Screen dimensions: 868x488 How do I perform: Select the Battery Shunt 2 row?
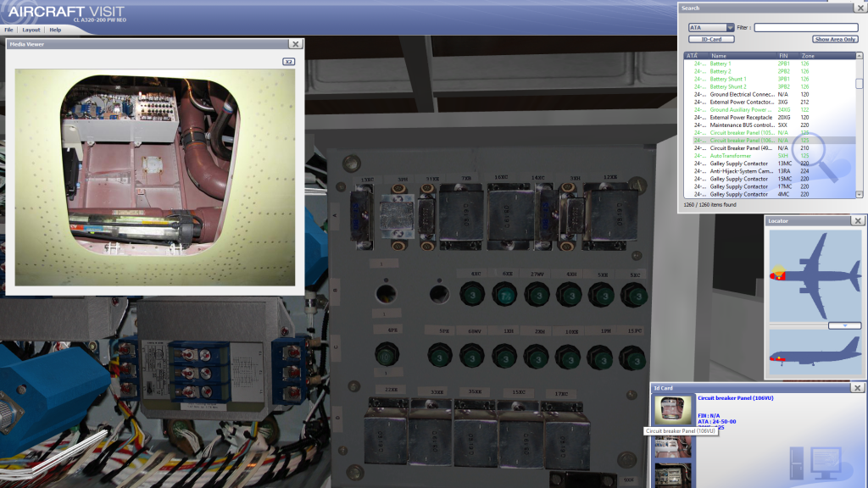[x=770, y=87]
